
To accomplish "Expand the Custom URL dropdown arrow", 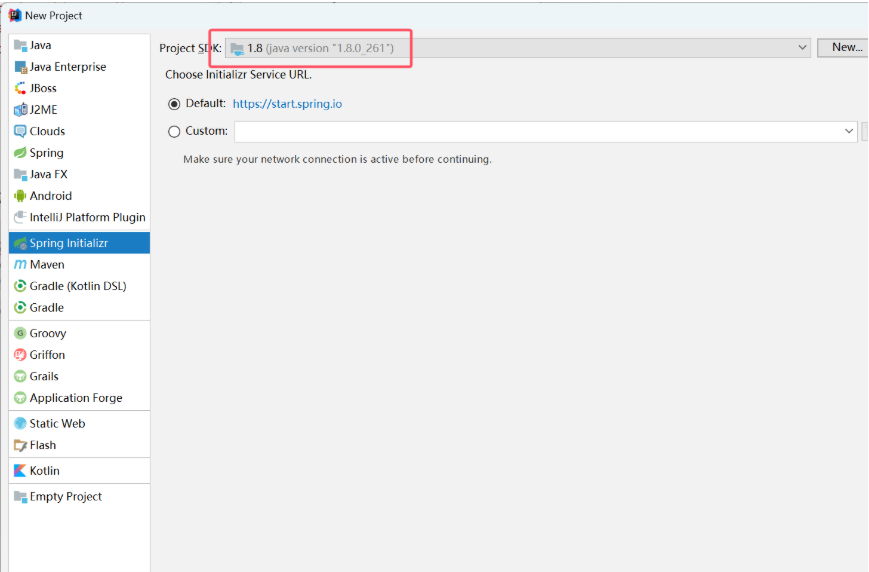I will tap(848, 131).
